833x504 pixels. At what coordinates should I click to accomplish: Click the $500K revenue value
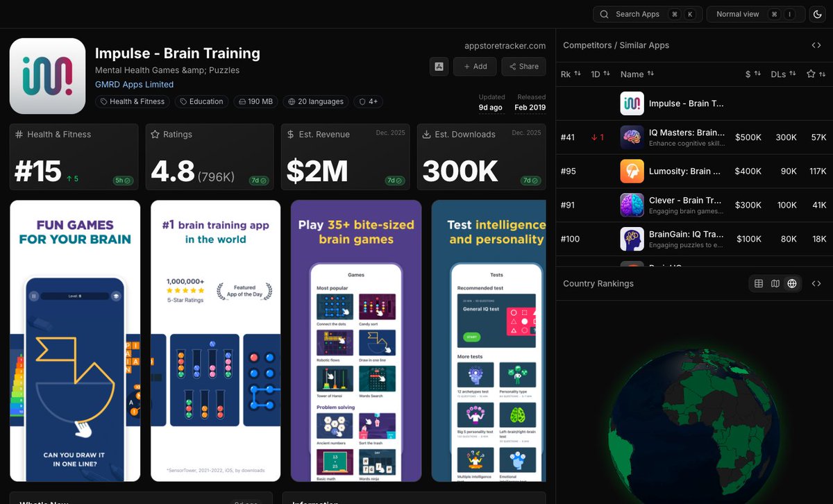point(748,137)
